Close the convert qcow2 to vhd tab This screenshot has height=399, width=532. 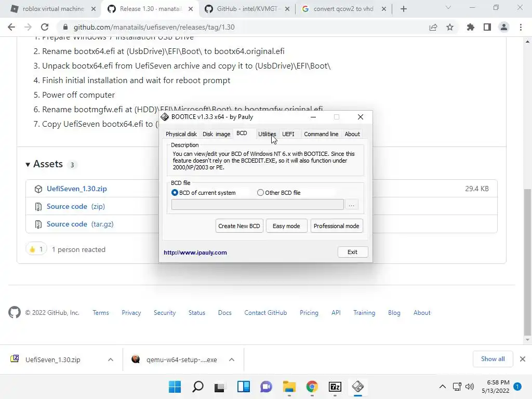point(384,9)
